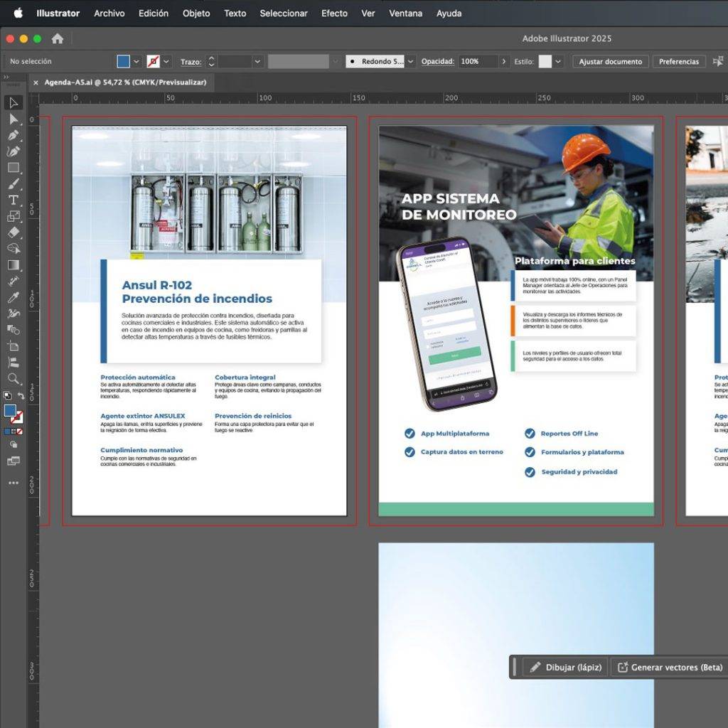This screenshot has width=728, height=728.
Task: Select the Eyedropper tool
Action: (x=14, y=298)
